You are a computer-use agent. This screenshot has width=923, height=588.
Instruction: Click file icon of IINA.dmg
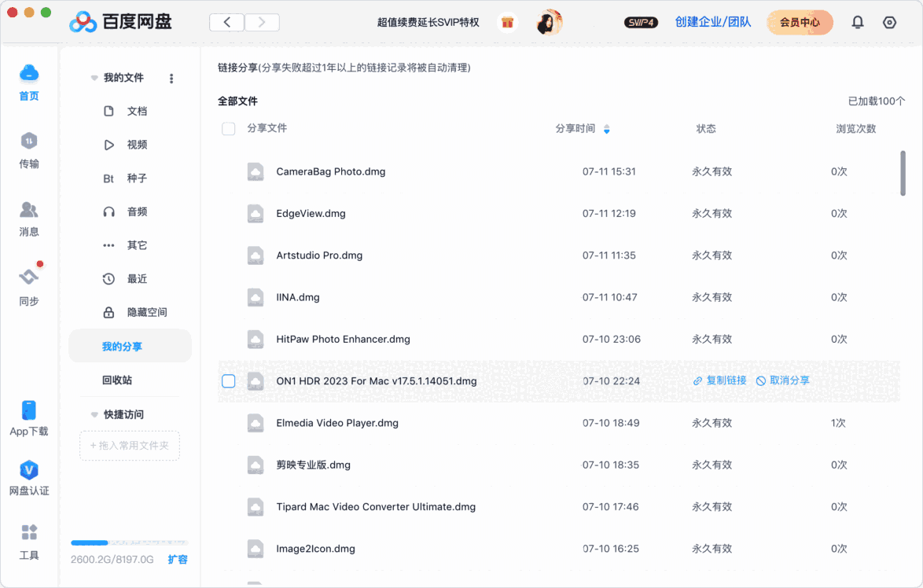(x=256, y=297)
